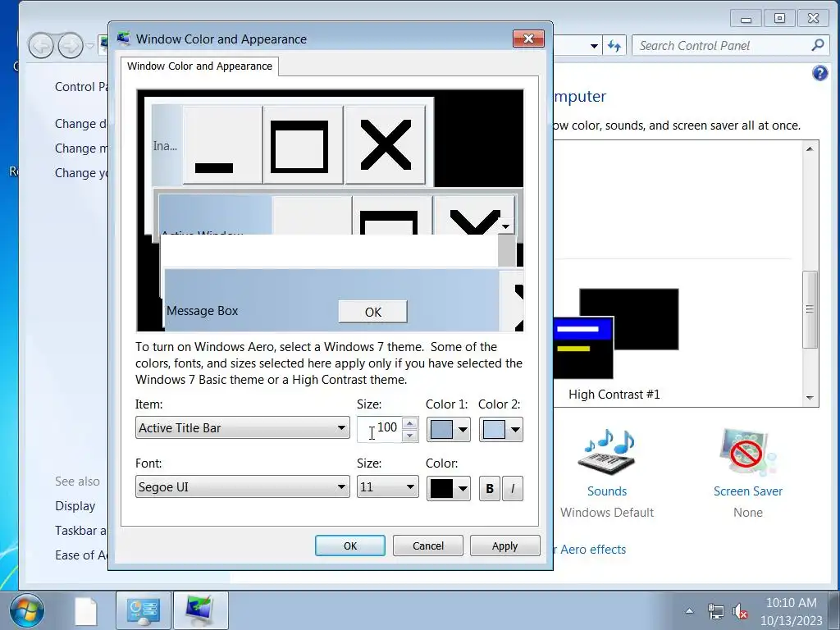Toggle italic font with the I button

(513, 489)
